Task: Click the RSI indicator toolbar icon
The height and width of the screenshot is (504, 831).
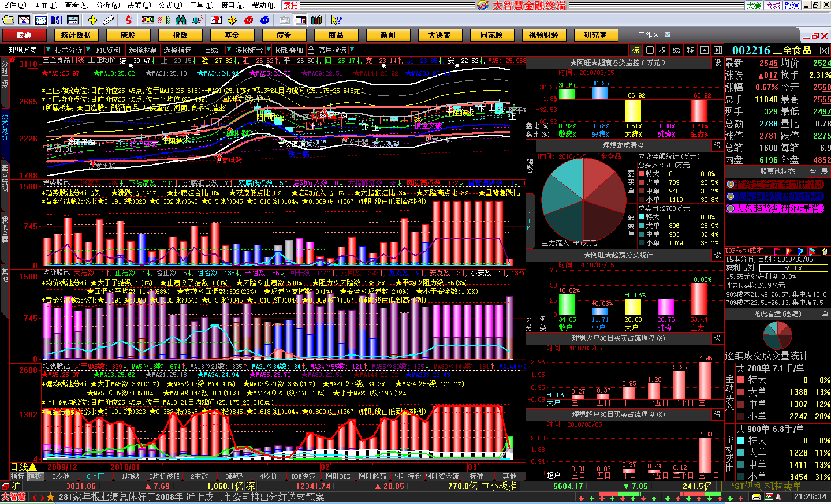Action: tap(57, 20)
